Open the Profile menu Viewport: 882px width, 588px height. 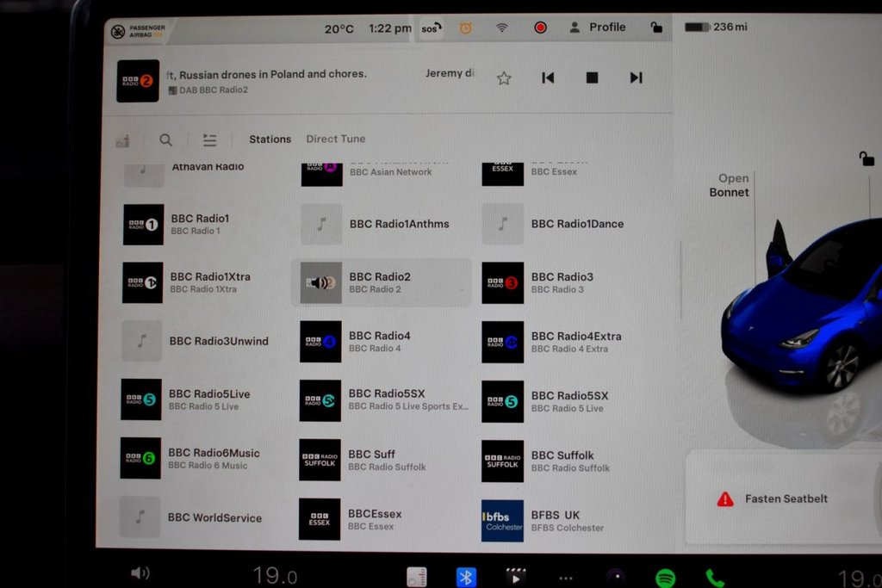[x=598, y=27]
